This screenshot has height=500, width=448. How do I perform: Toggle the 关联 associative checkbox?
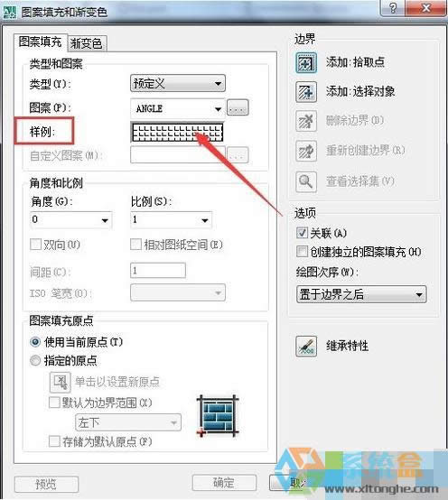pos(302,233)
